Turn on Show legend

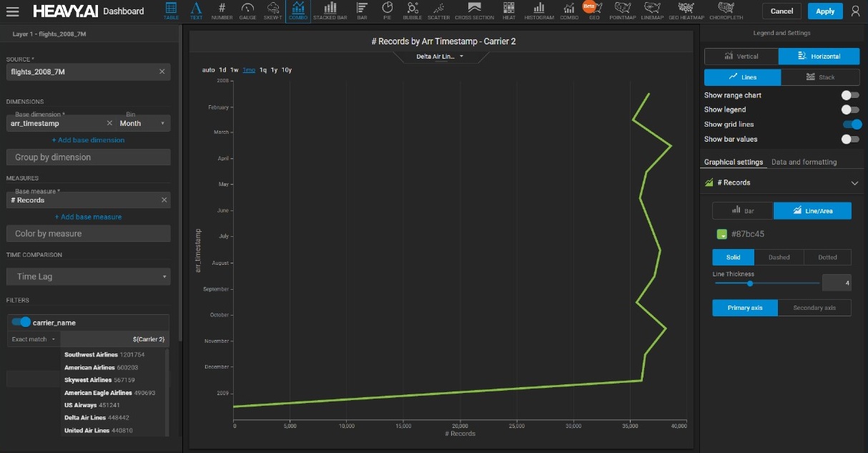coord(849,109)
